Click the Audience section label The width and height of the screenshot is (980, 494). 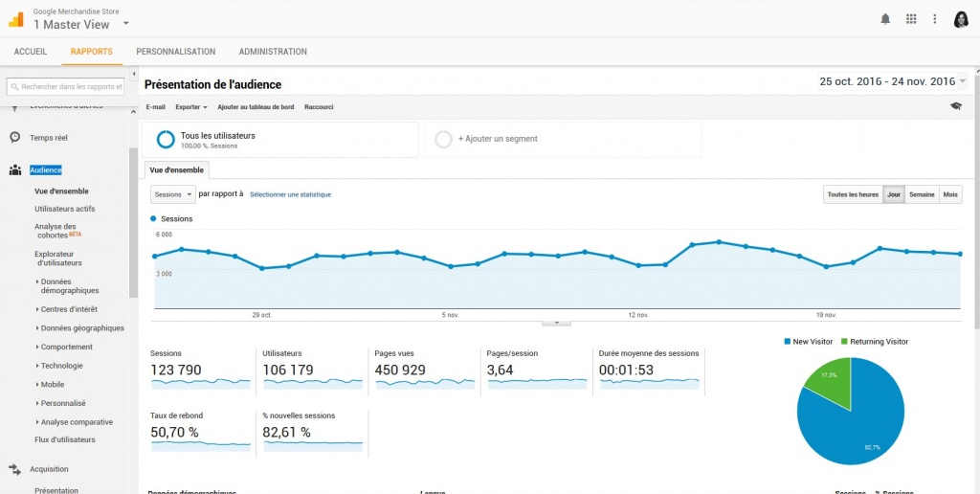(46, 170)
